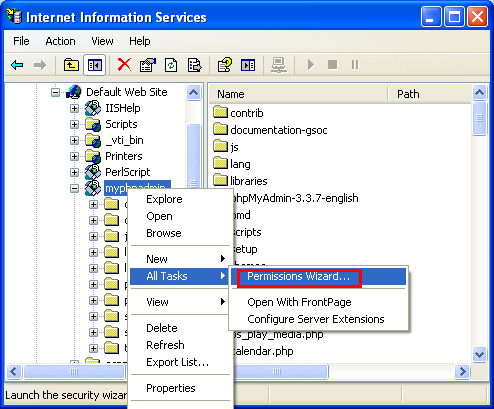Screen dimensions: 494x409
Task: Click the Up one level toolbar icon
Action: [71, 65]
